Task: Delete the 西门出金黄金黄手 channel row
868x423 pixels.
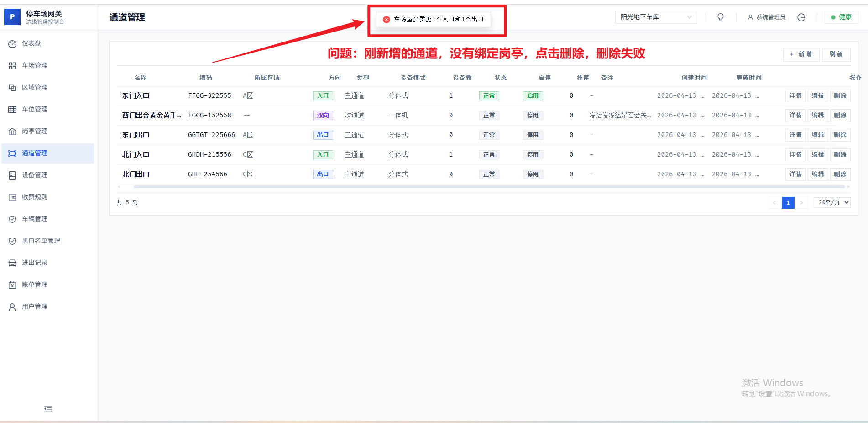Action: coord(840,116)
